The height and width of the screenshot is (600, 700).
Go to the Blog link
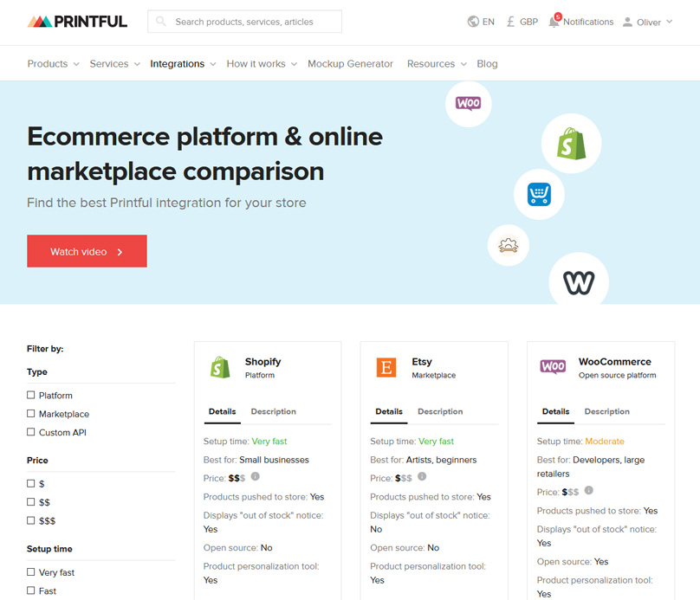click(487, 64)
